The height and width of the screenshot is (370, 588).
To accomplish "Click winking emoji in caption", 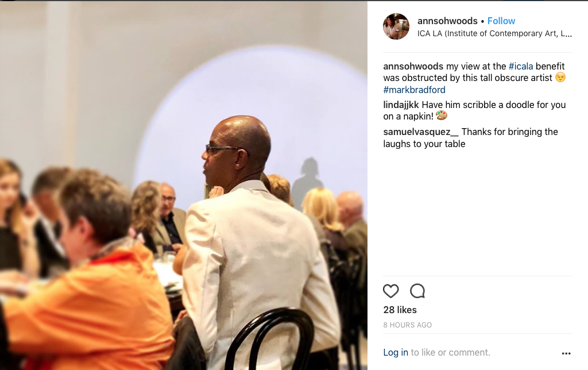I will pos(560,78).
